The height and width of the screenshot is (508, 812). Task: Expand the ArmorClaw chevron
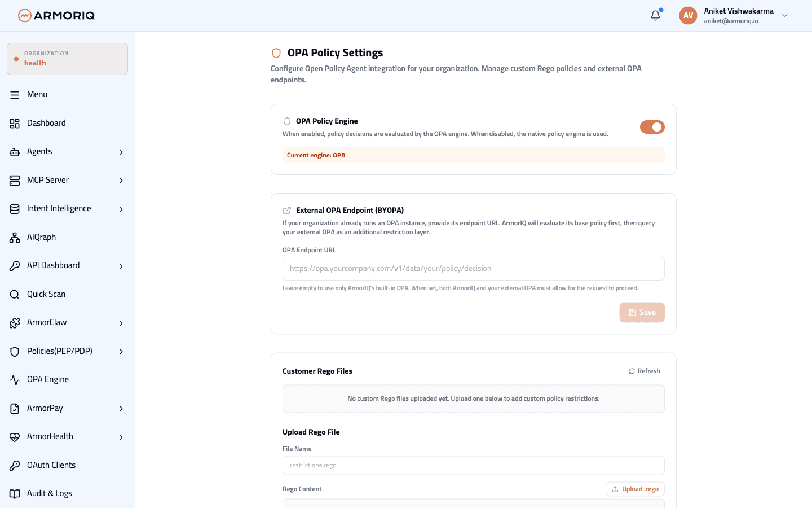coord(121,323)
